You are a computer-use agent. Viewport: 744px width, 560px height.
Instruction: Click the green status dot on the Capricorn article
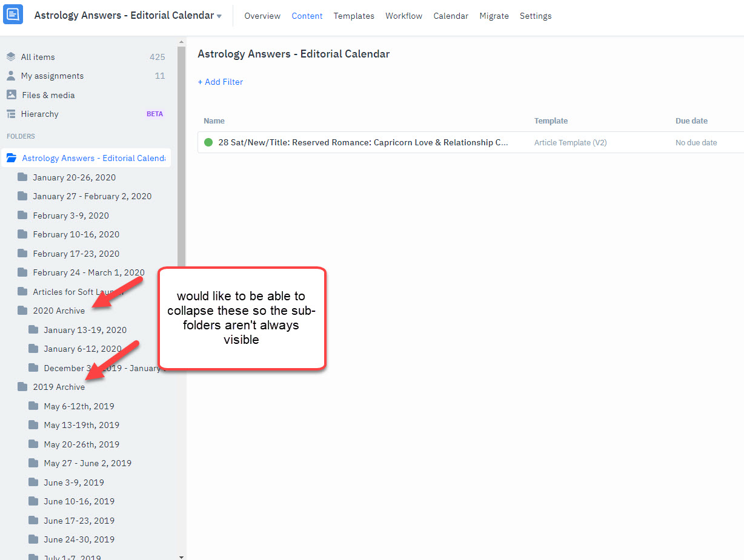point(208,142)
